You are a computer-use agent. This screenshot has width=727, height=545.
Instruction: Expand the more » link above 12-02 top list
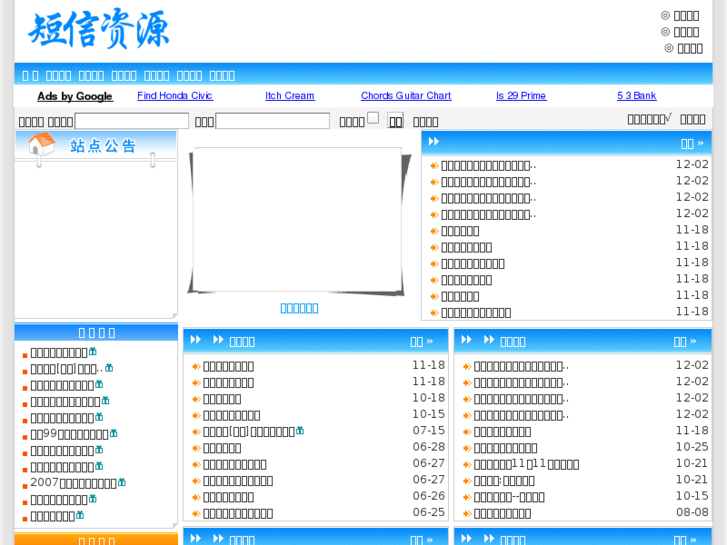(692, 143)
